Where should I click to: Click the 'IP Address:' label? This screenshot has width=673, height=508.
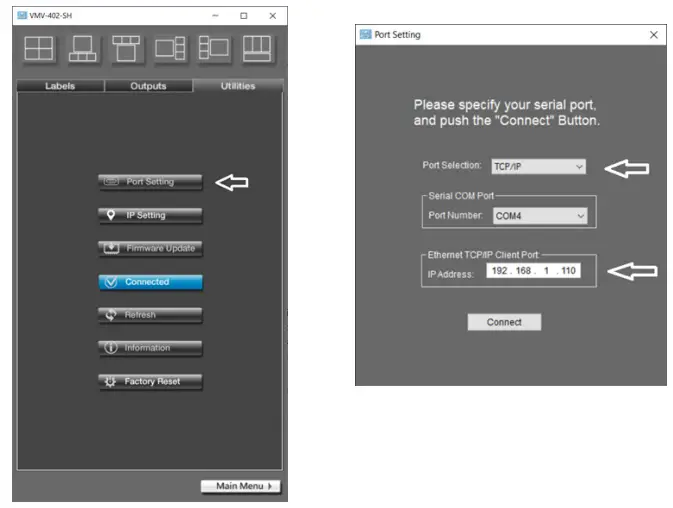click(x=451, y=274)
